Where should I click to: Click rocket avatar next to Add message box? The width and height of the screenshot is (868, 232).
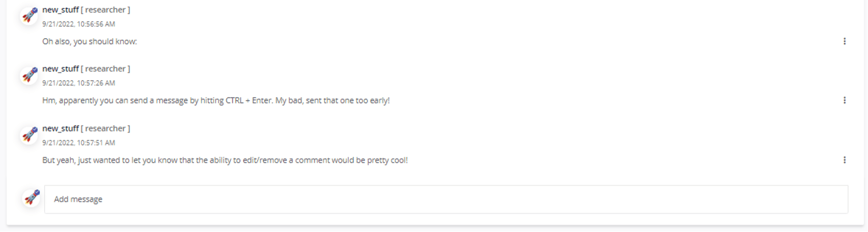(31, 198)
